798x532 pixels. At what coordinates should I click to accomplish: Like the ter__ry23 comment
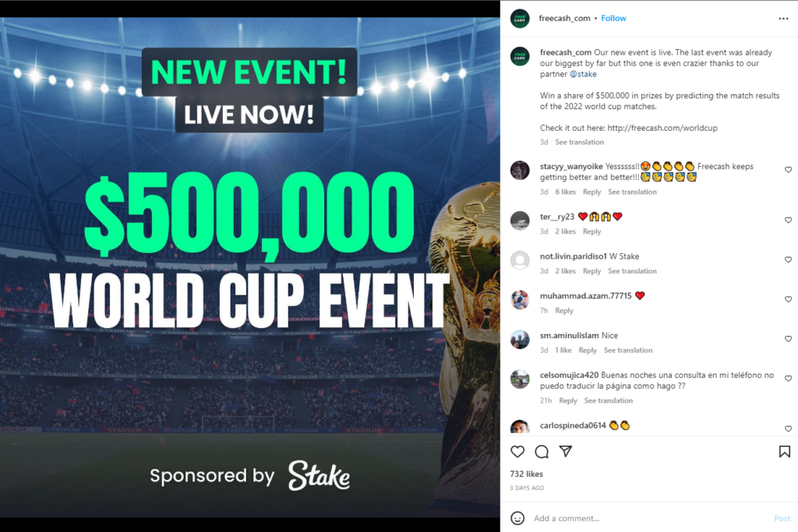788,220
